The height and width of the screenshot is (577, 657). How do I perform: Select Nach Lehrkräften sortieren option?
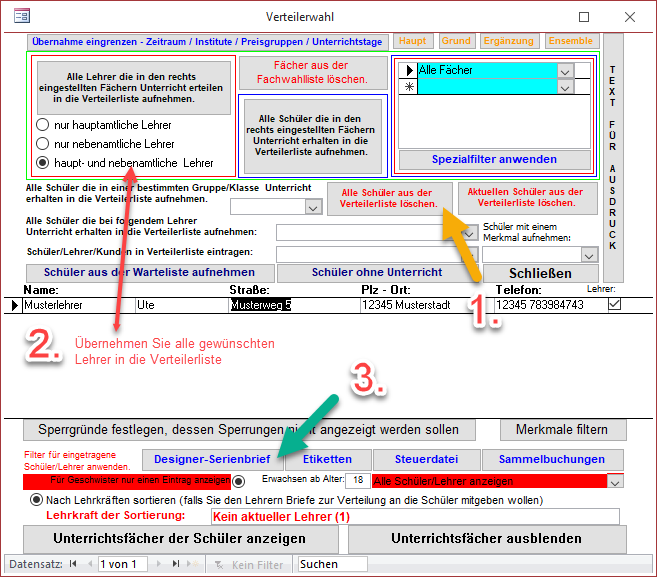coord(36,500)
